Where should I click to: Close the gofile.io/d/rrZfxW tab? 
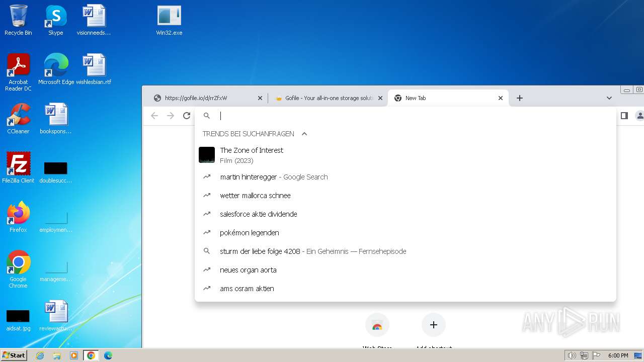click(260, 98)
